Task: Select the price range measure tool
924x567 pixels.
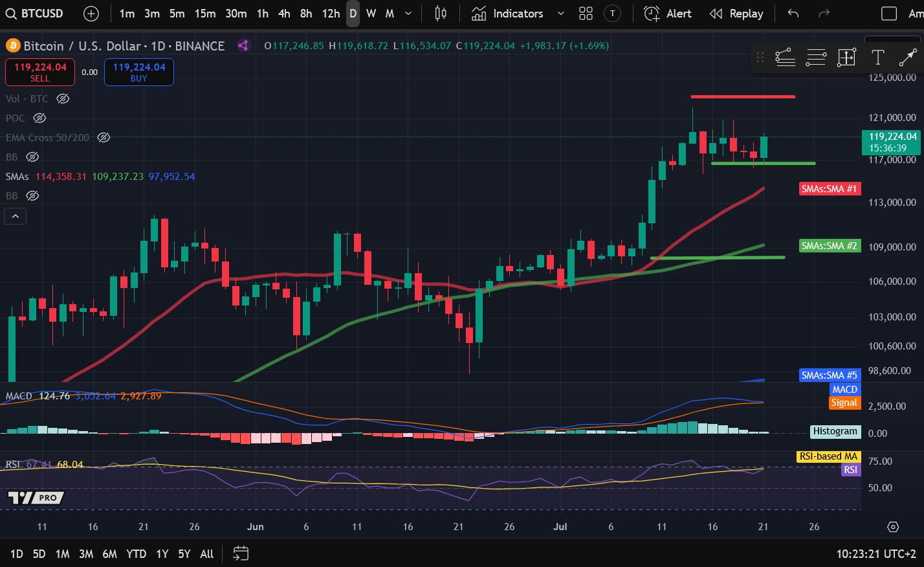Action: (x=846, y=58)
